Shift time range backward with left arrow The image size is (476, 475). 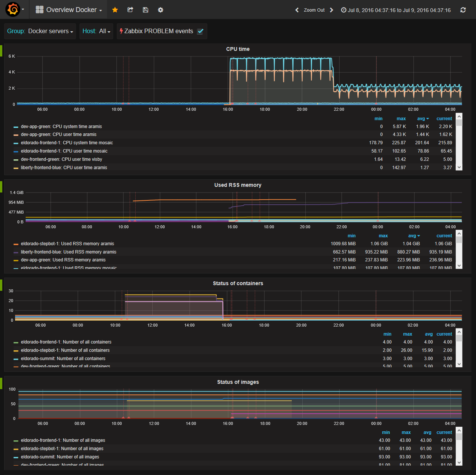pyautogui.click(x=297, y=10)
